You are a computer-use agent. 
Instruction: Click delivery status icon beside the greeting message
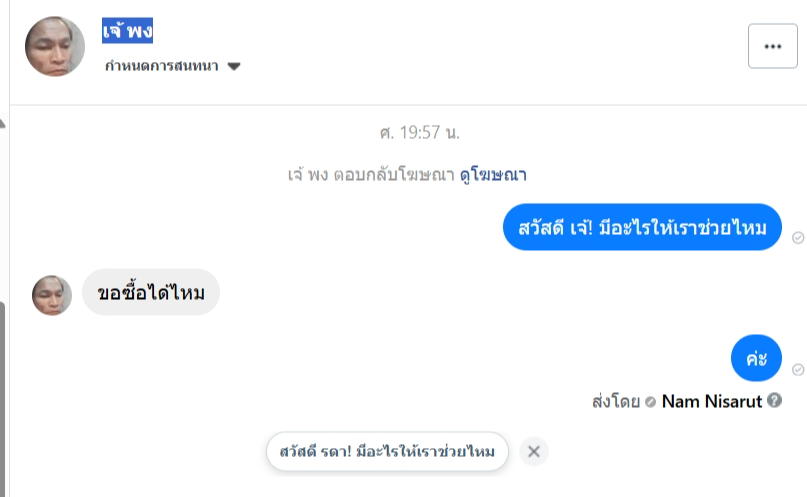pyautogui.click(x=798, y=237)
